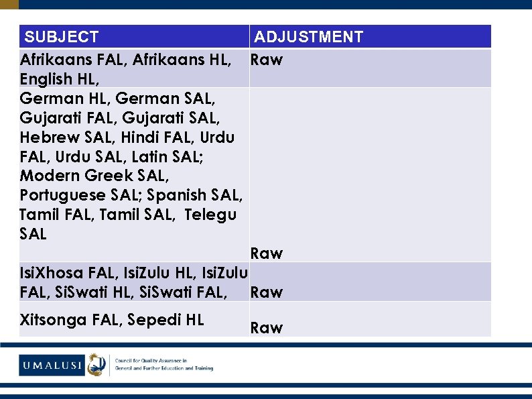Click the 'Afrikaans FAL, Afrikaans HL' text
This screenshot has width=532, height=399.
(x=126, y=60)
